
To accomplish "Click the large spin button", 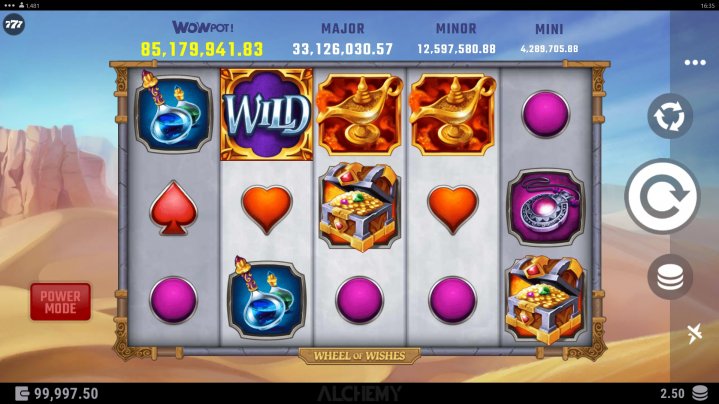I will [x=662, y=196].
